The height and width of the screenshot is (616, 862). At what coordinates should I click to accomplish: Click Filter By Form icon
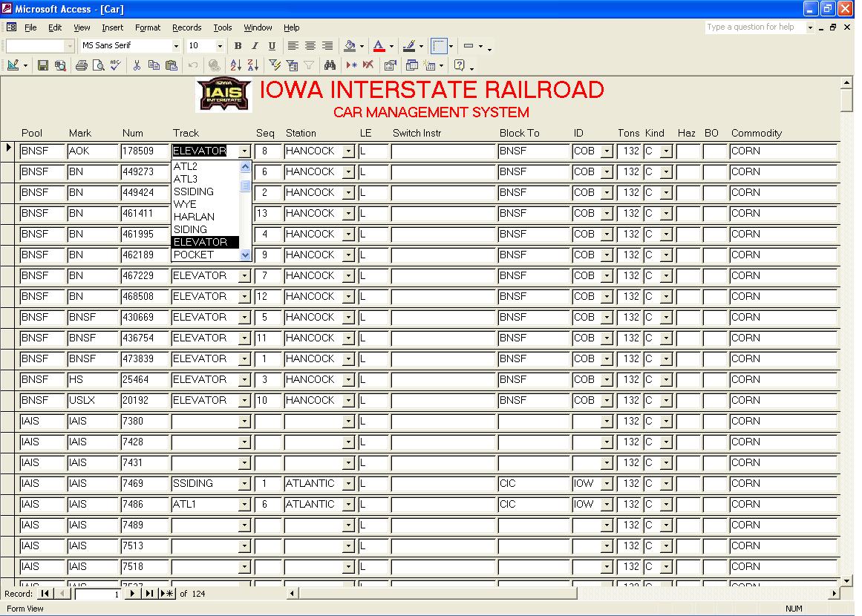point(292,65)
